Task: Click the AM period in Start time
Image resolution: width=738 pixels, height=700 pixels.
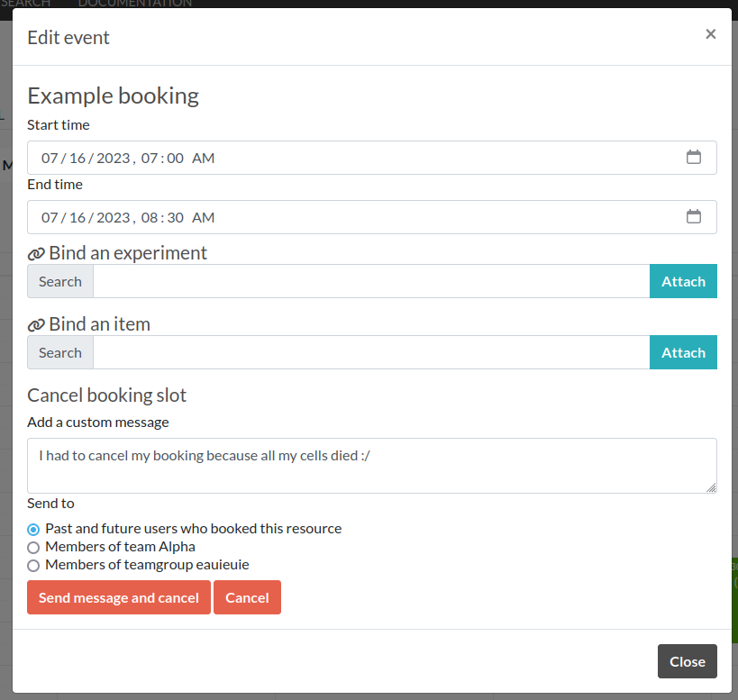Action: (203, 158)
